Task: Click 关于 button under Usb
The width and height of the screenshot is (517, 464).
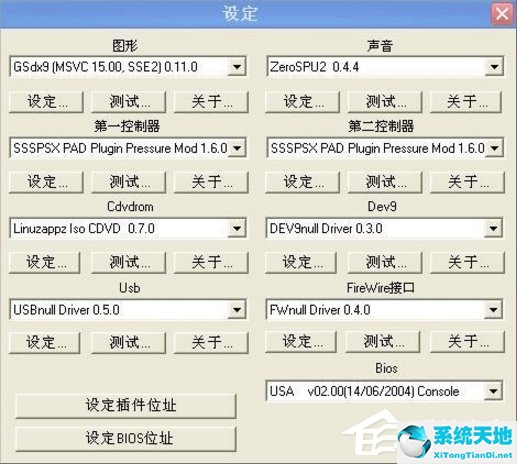Action: click(211, 342)
